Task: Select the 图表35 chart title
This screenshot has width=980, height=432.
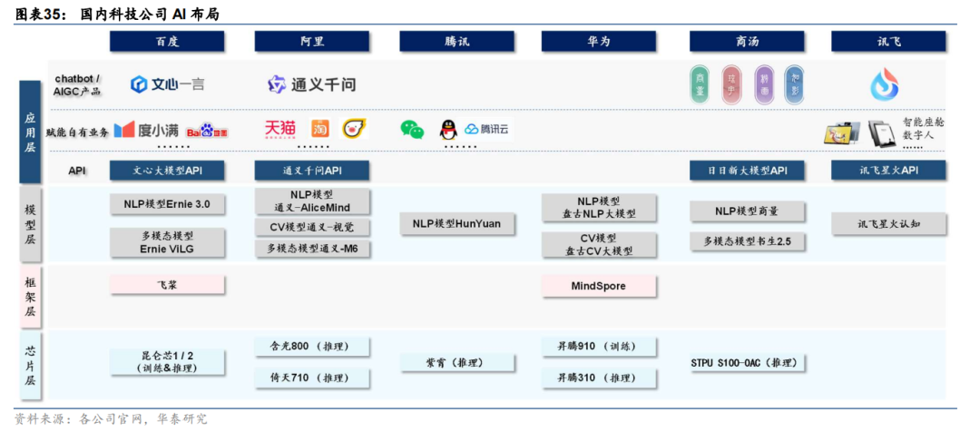Action: coord(116,14)
